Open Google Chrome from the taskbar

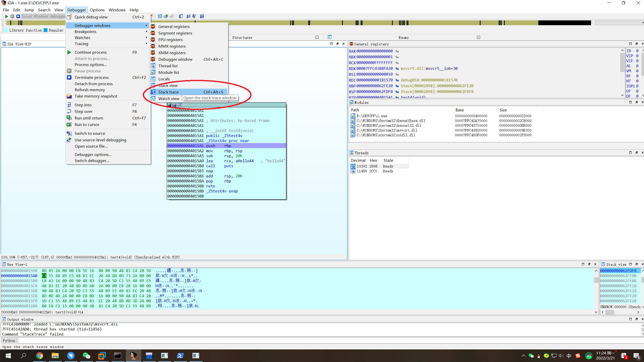39,355
